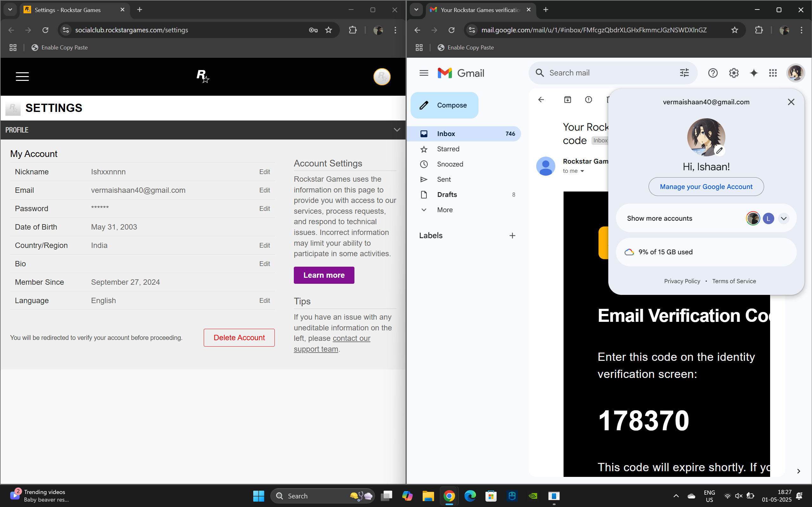Viewport: 812px width, 507px height.
Task: Expand Show more accounts
Action: pyautogui.click(x=783, y=218)
